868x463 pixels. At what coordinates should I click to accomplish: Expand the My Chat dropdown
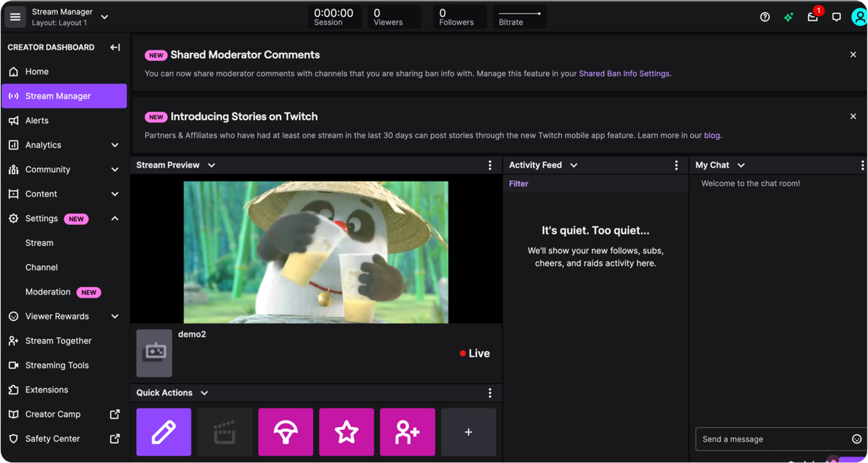click(741, 165)
